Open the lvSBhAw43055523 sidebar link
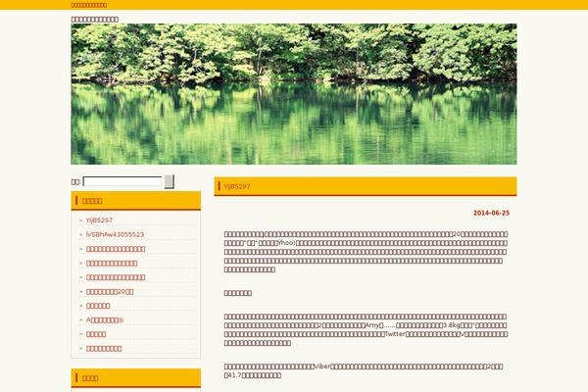 (x=115, y=234)
